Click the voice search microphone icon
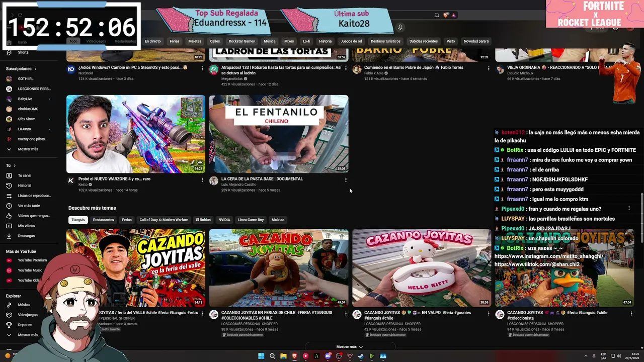644x362 pixels. coord(400,27)
